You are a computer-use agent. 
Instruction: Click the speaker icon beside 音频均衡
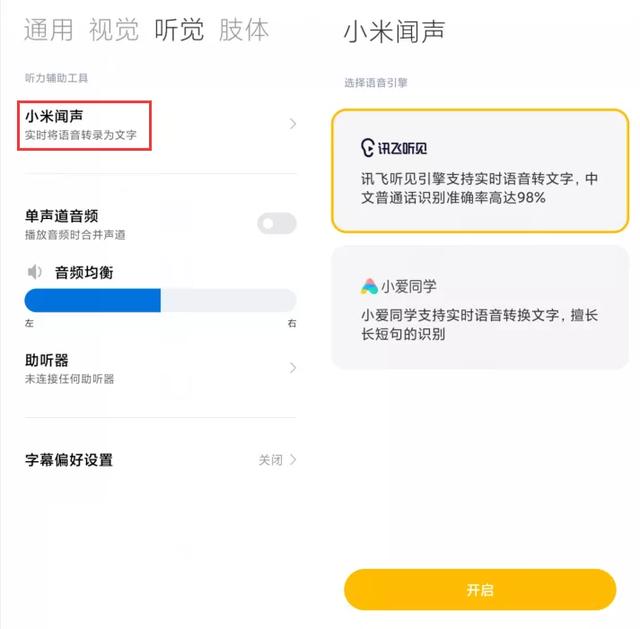pos(35,272)
